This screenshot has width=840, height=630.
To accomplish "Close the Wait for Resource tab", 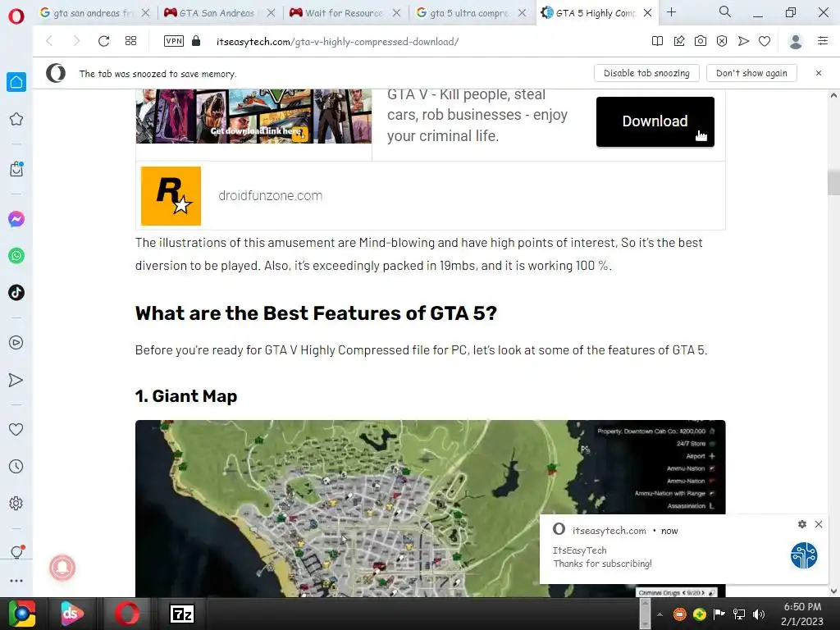I will 396,13.
